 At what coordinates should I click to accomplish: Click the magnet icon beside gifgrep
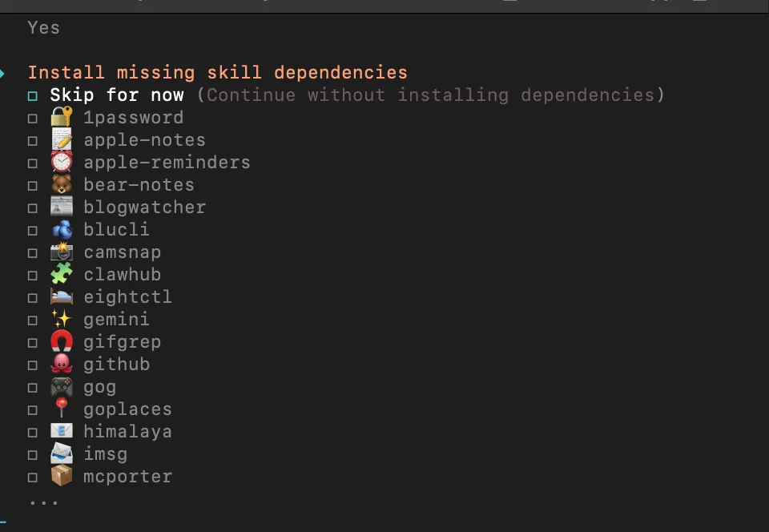[62, 342]
